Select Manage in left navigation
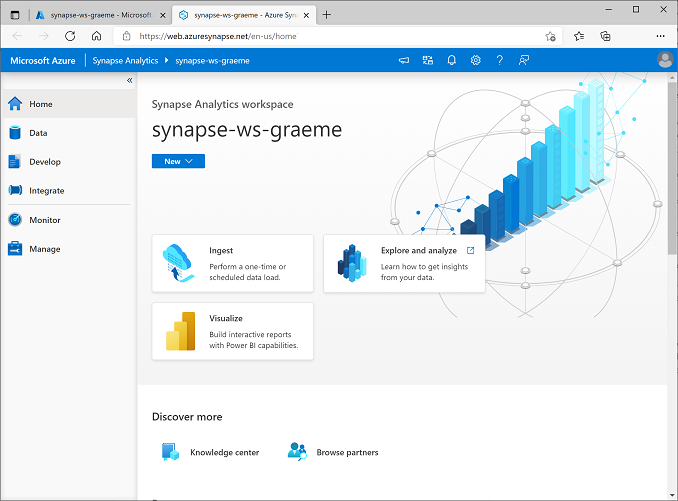The image size is (678, 501). click(x=69, y=249)
